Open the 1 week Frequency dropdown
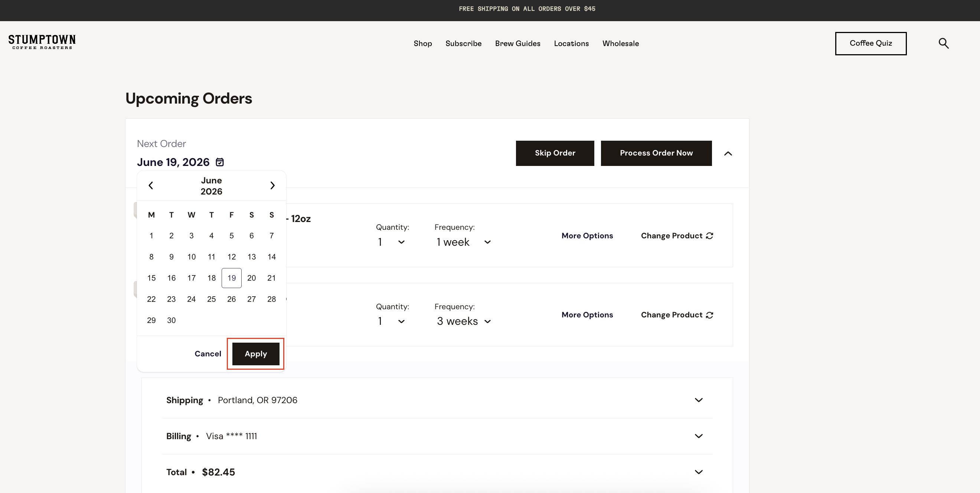 click(464, 242)
